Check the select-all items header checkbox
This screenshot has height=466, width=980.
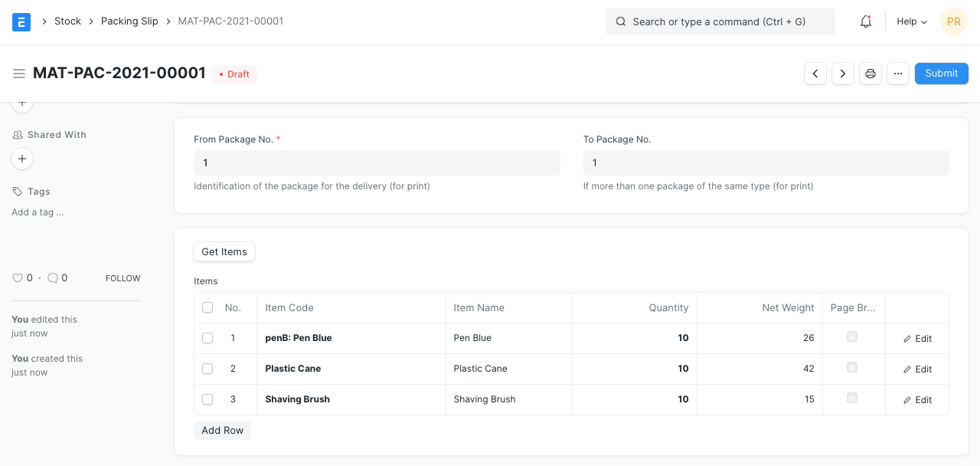pyautogui.click(x=207, y=307)
